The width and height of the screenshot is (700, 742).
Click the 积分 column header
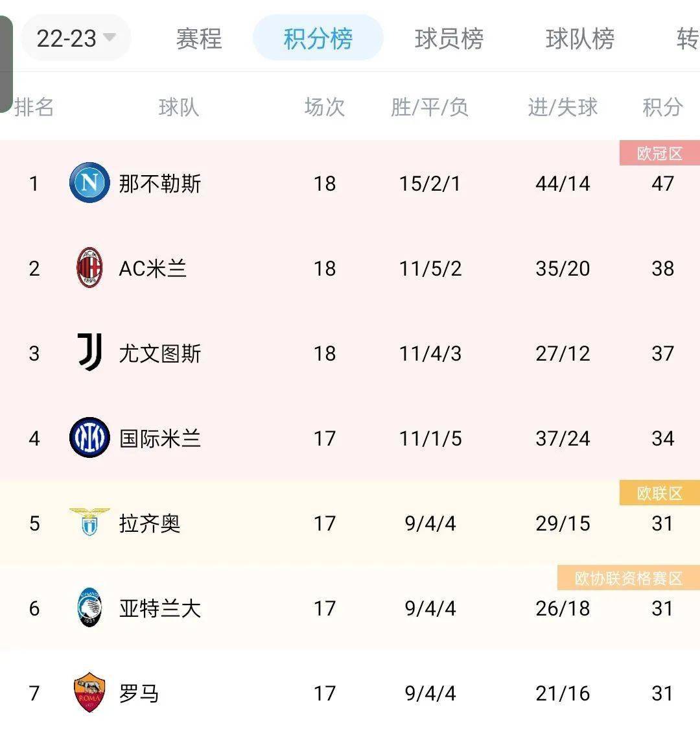(x=662, y=107)
